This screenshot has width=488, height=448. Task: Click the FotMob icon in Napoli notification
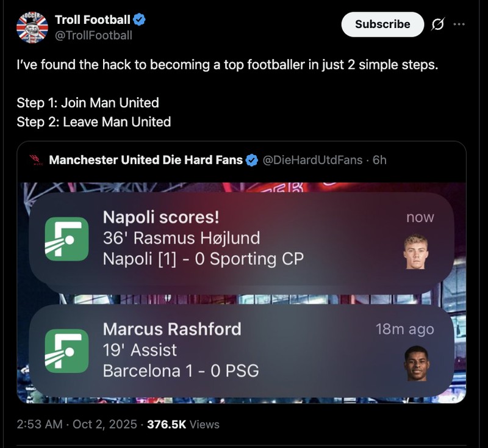point(66,239)
